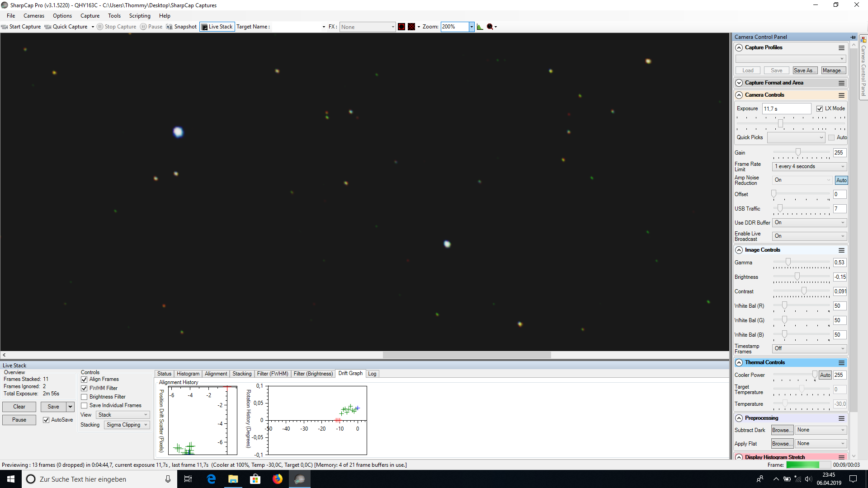Disable the Align Frames checkbox
Image resolution: width=868 pixels, height=488 pixels.
click(84, 380)
